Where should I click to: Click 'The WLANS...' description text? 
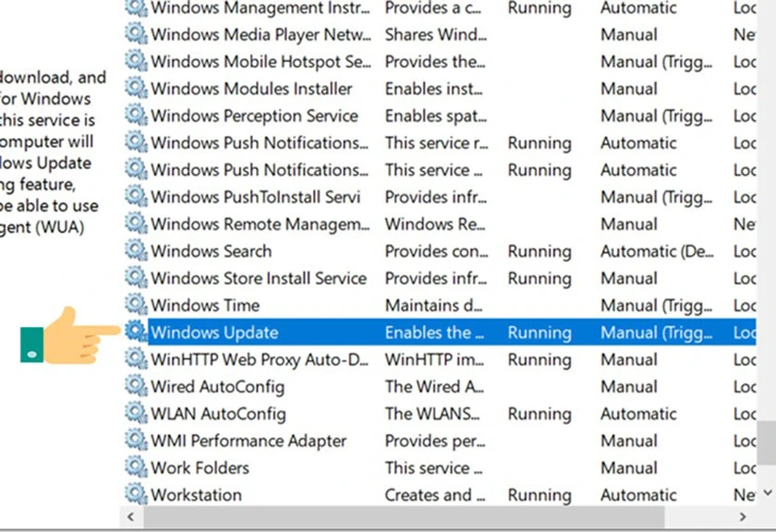tap(432, 414)
